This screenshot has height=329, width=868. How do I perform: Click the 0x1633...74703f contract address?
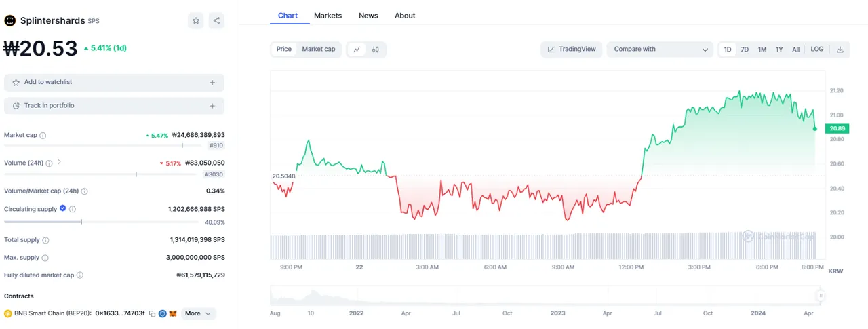click(120, 313)
